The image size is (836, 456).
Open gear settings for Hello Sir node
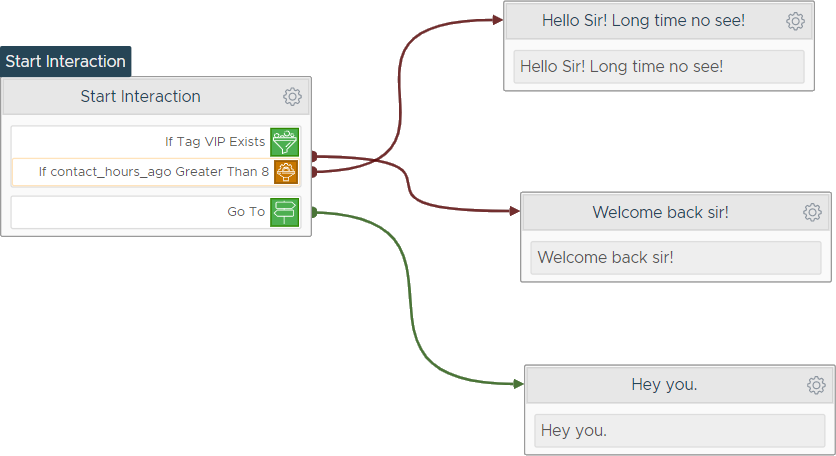795,21
